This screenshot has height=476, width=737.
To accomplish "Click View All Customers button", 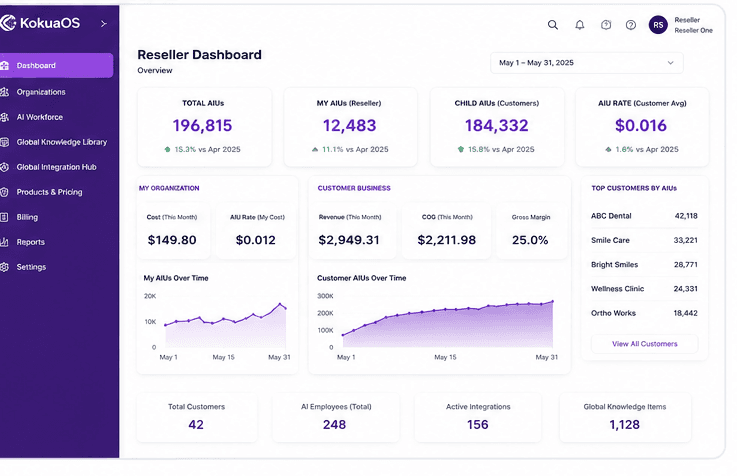I will (644, 344).
